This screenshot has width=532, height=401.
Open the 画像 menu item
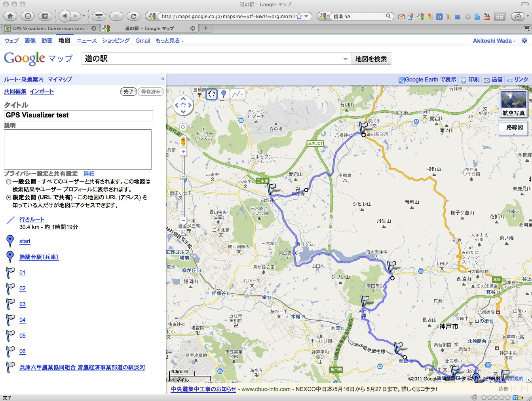pos(30,41)
